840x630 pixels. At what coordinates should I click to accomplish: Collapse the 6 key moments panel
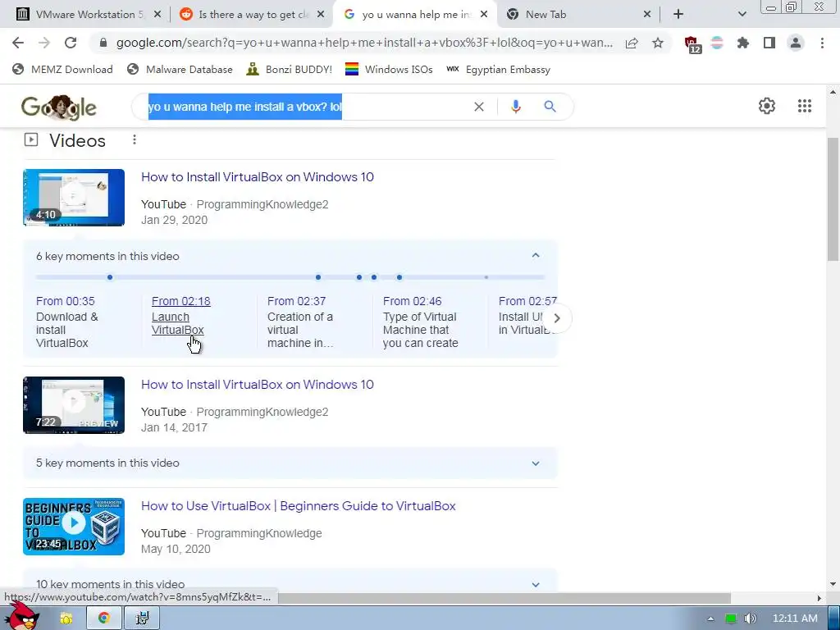535,256
